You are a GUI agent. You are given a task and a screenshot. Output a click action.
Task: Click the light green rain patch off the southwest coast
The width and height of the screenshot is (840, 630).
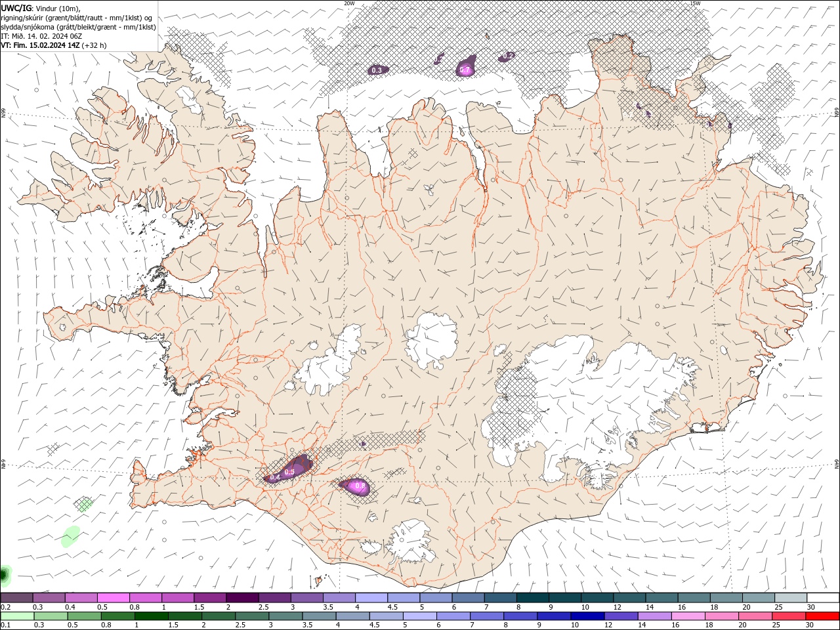pyautogui.click(x=70, y=536)
